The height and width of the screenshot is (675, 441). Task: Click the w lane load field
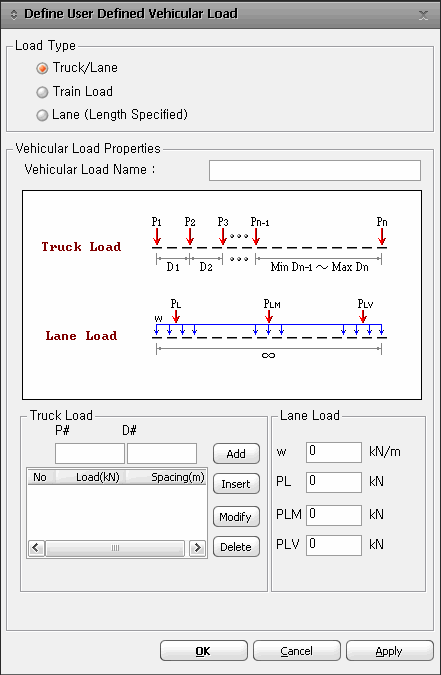click(334, 452)
